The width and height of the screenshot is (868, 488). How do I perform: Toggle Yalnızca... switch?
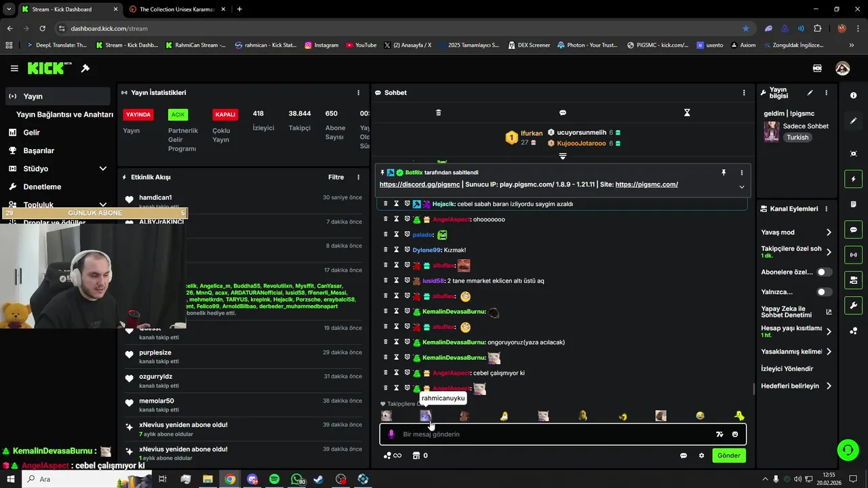tap(824, 292)
